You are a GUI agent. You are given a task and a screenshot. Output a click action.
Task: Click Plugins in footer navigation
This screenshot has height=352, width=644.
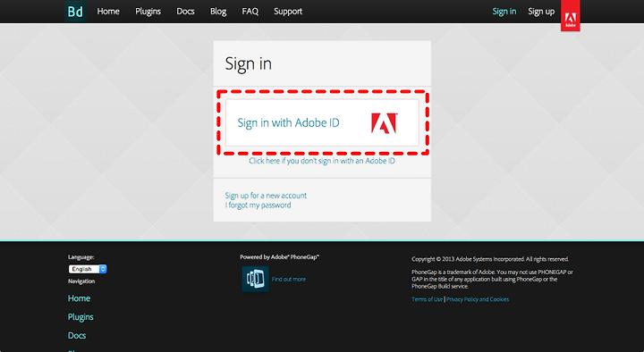pyautogui.click(x=80, y=317)
